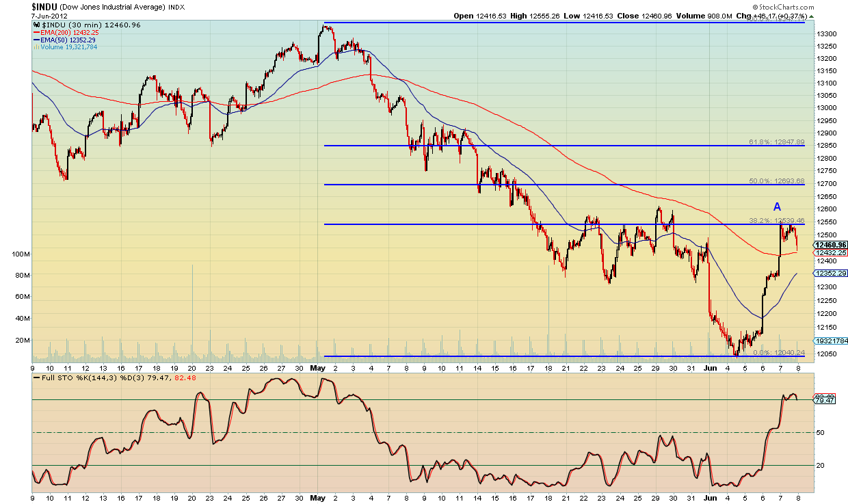The width and height of the screenshot is (848, 504).
Task: Click the 61.8% Fibonacci level label
Action: coord(777,143)
